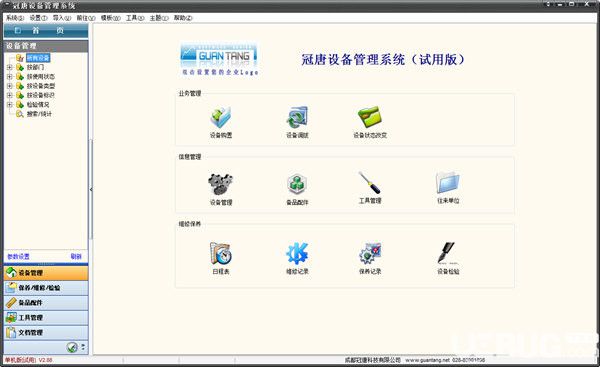Click the 单机版(试用) V2.88 status bar text
This screenshot has height=367, width=600.
pyautogui.click(x=28, y=360)
